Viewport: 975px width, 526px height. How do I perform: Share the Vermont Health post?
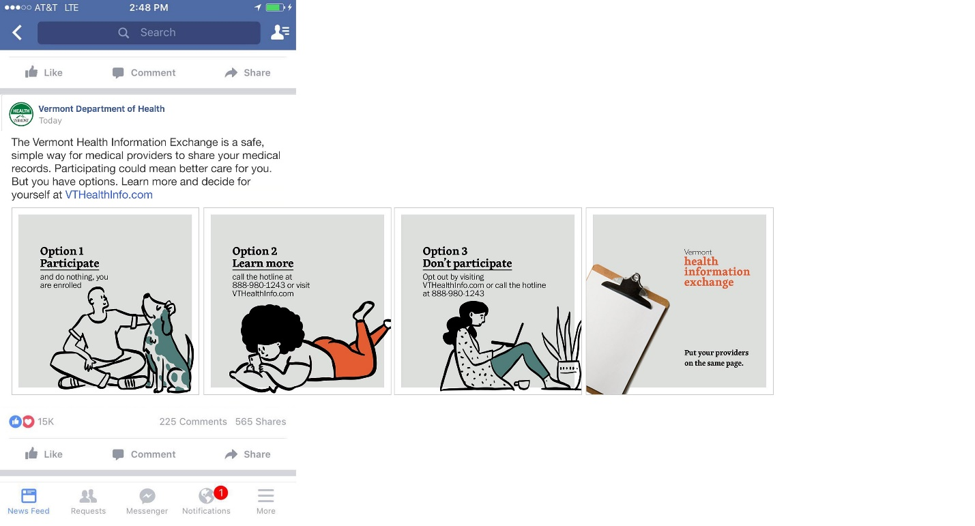click(247, 454)
